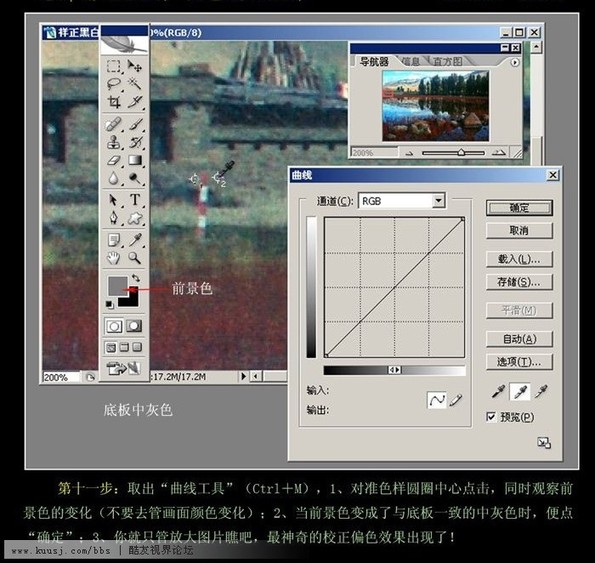Switch to the 信息 tab
The image size is (595, 563).
click(411, 61)
